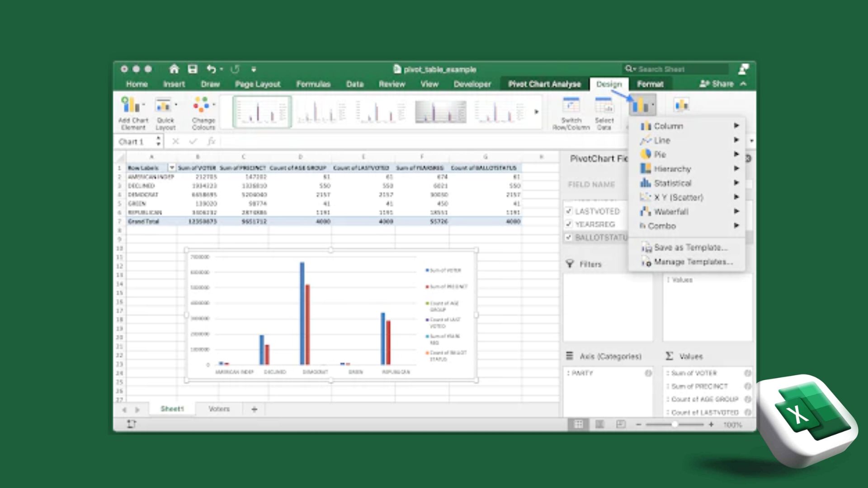Image resolution: width=868 pixels, height=488 pixels.
Task: Switch to the Pivot Chart Analyse tab
Action: (544, 84)
